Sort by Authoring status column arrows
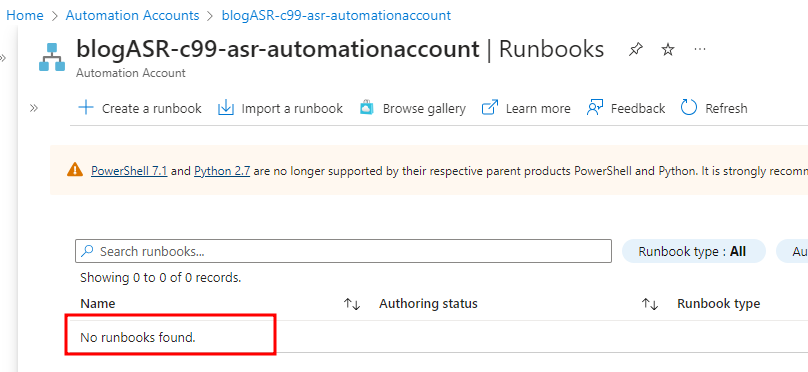Viewport: 808px width, 372px height. point(650,304)
